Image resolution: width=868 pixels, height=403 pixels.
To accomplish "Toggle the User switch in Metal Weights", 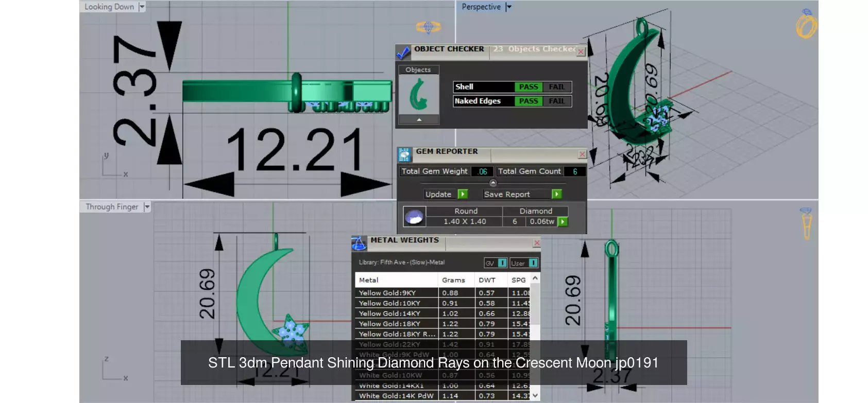I will pyautogui.click(x=533, y=263).
